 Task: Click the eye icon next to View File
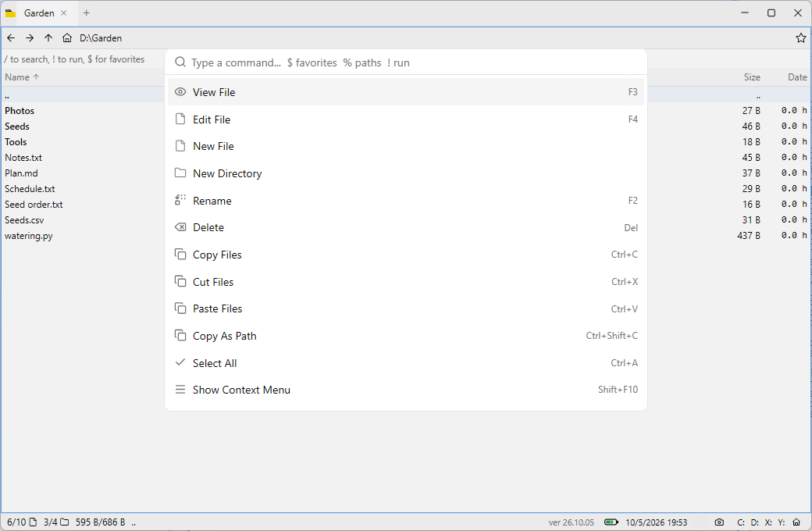[180, 91]
